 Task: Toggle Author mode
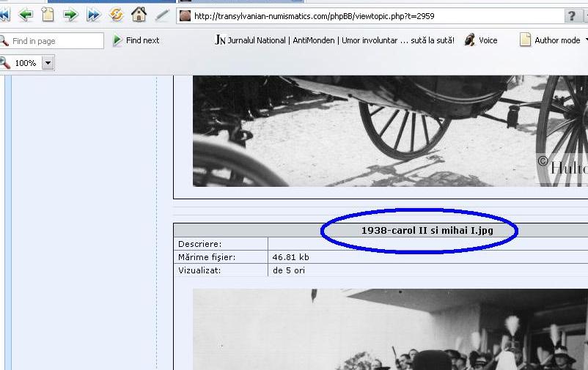pyautogui.click(x=550, y=40)
